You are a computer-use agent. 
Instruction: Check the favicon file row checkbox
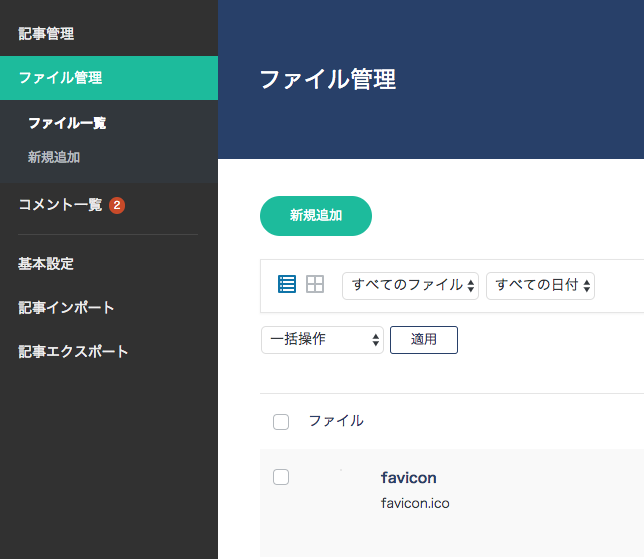281,477
